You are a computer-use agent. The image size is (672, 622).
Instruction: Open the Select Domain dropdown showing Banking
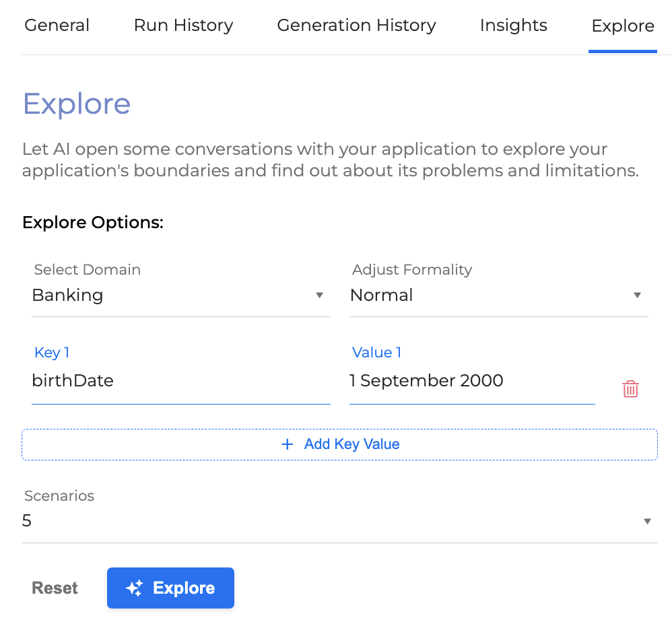click(181, 295)
